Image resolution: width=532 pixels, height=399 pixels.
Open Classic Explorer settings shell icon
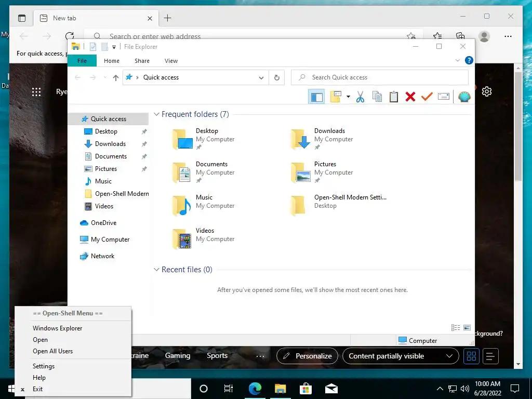[464, 97]
